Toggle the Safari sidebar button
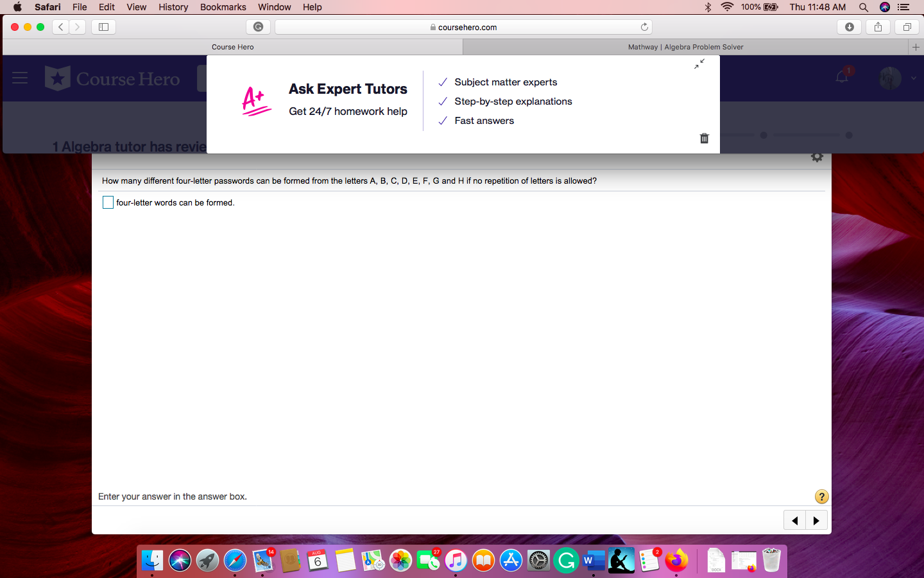This screenshot has height=578, width=924. point(103,27)
